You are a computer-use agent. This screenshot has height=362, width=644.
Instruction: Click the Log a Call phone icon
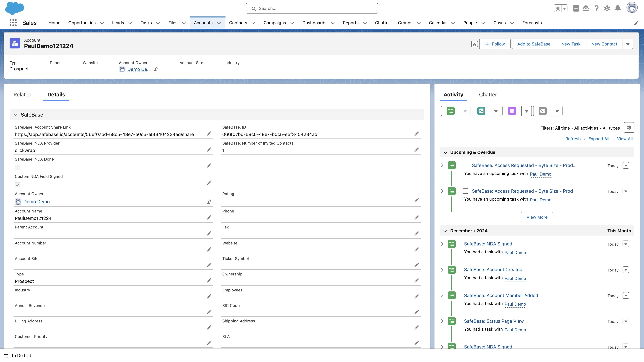click(481, 111)
